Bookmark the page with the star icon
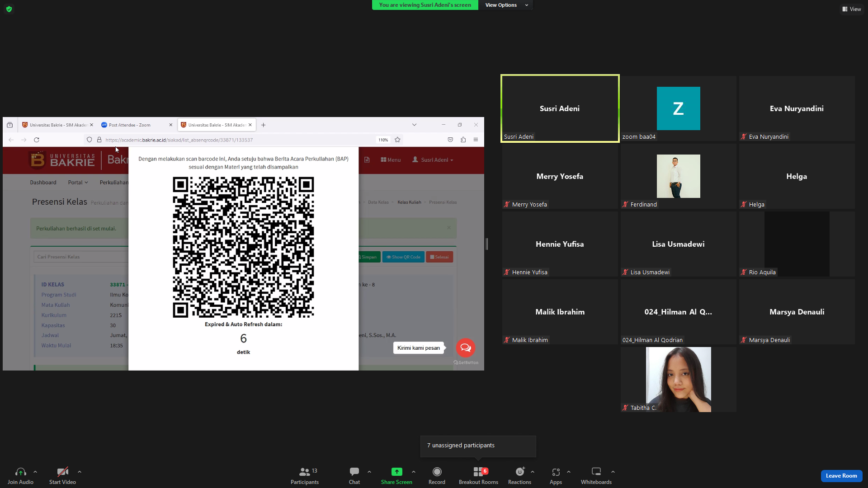The image size is (868, 488). coord(397,140)
